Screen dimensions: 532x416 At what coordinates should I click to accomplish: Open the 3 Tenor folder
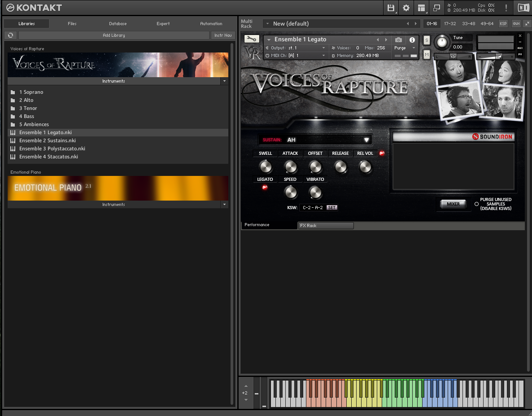click(x=28, y=108)
